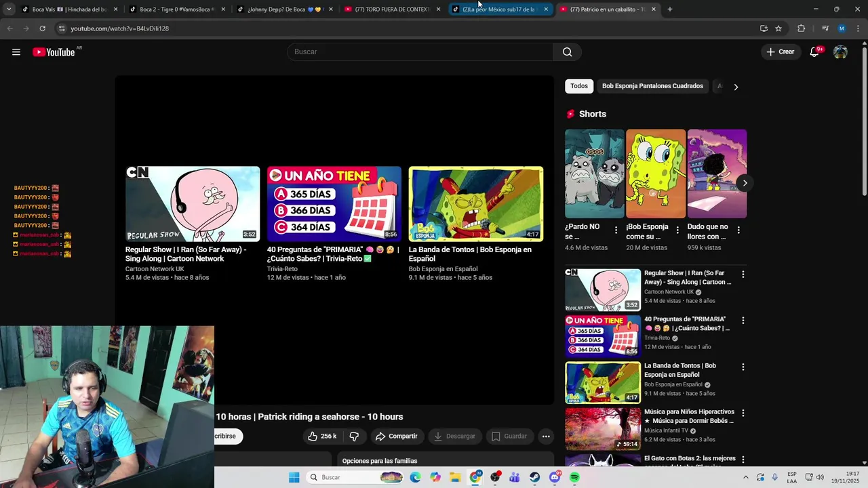Open options for sidebar 40 Preguntas video
The image size is (868, 488).
(743, 321)
